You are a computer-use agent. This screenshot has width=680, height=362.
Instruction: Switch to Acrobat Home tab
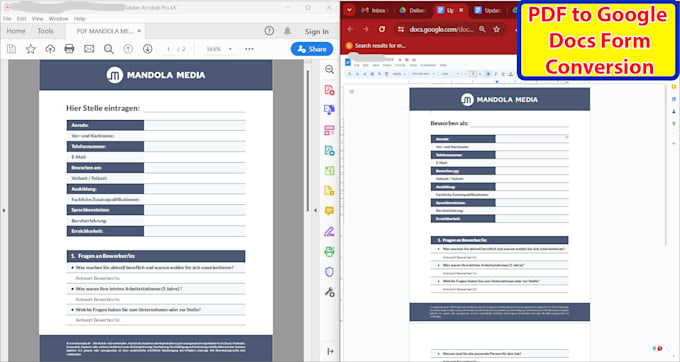click(16, 31)
